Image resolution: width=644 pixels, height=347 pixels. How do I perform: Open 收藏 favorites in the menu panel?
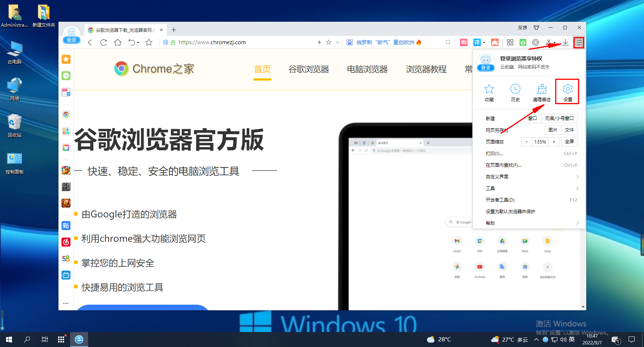click(x=489, y=93)
